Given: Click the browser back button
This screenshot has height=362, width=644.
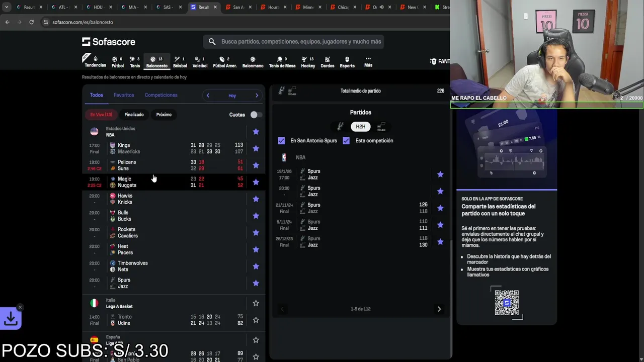Looking at the screenshot, I should (7, 22).
